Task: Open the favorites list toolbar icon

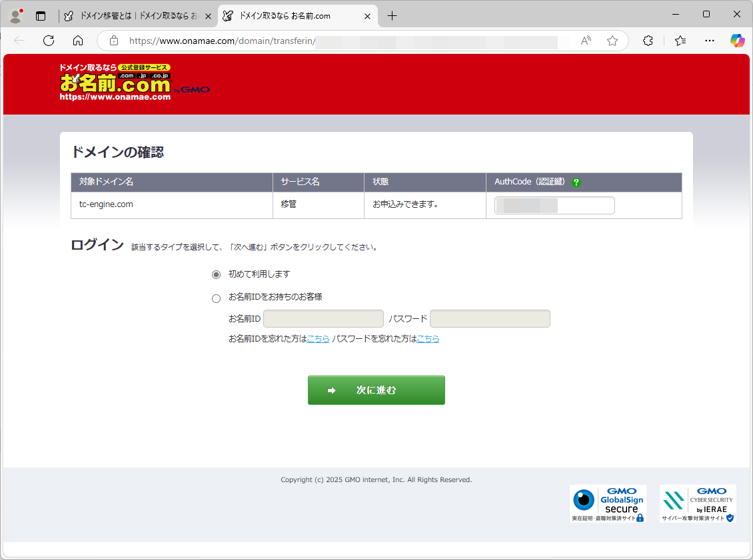Action: pyautogui.click(x=680, y=41)
